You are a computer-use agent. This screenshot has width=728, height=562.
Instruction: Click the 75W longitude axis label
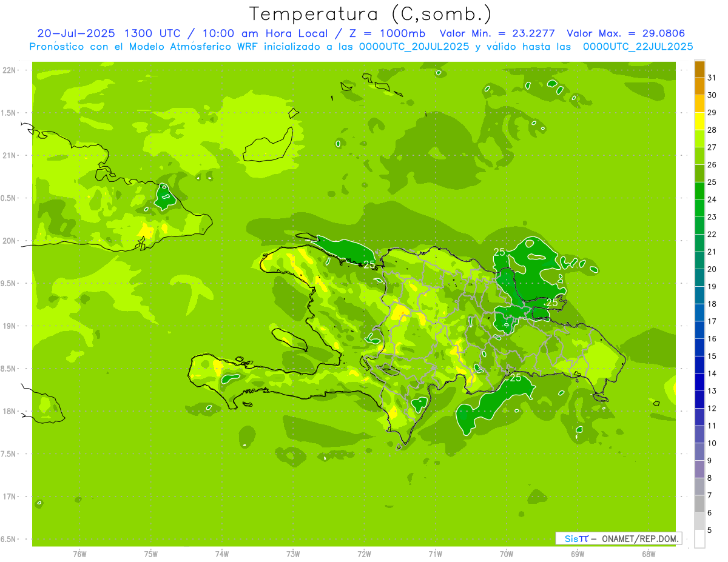click(150, 554)
